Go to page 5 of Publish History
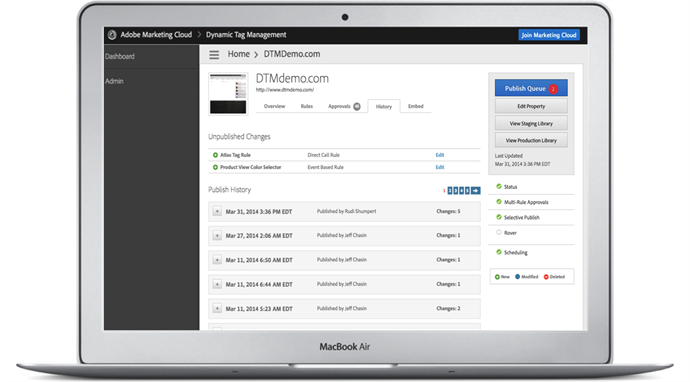690x382 pixels. [x=467, y=191]
